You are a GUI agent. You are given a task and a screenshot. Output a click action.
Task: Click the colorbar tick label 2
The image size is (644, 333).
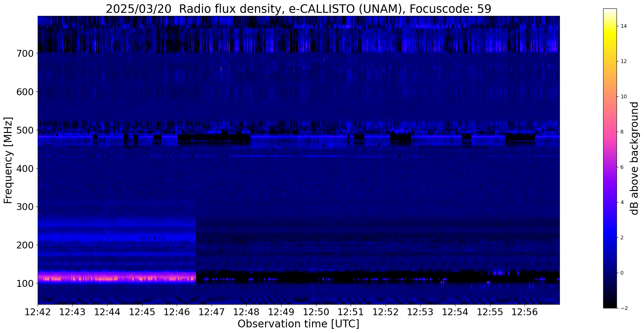coord(622,238)
